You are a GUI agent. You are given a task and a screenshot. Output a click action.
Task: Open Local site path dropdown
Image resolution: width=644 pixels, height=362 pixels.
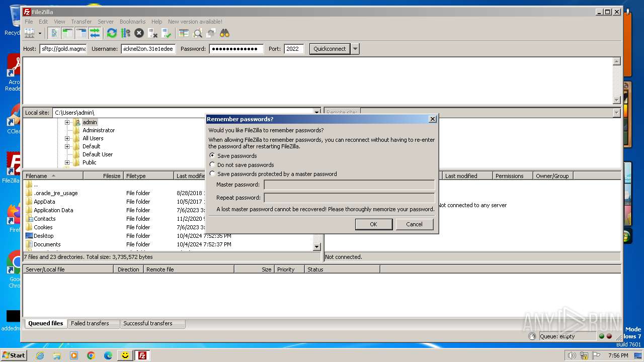tap(317, 113)
